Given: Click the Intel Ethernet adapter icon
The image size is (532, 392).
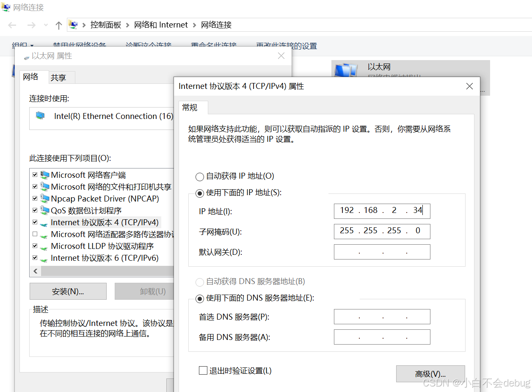Looking at the screenshot, I should [41, 116].
